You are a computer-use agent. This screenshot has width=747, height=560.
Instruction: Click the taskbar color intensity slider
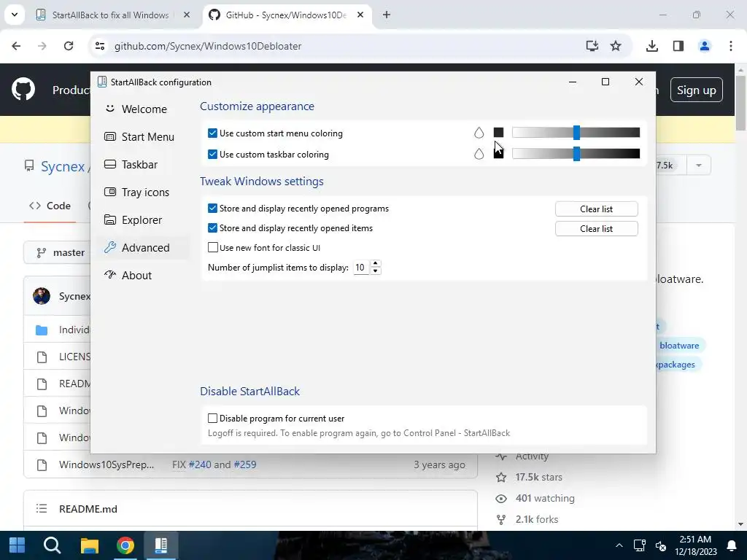[x=576, y=153]
